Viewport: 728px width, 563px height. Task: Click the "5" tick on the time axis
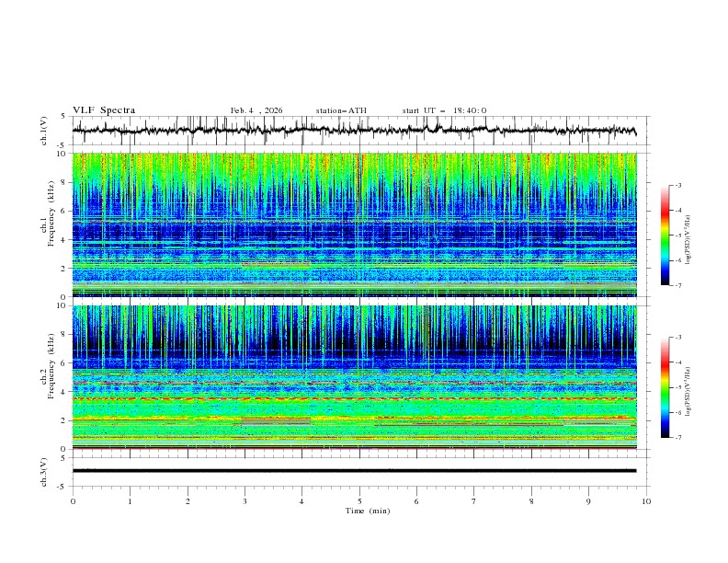coord(359,501)
